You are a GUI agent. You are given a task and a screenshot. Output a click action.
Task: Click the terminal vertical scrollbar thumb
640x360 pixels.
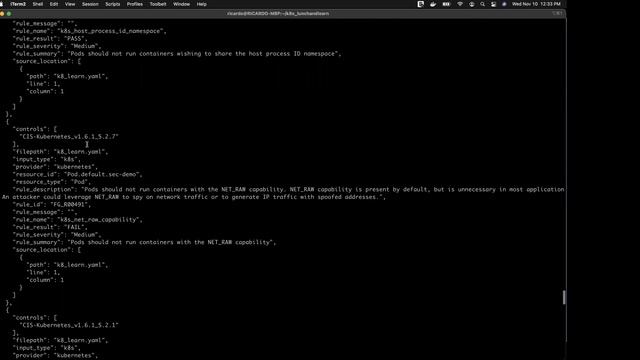(x=564, y=297)
